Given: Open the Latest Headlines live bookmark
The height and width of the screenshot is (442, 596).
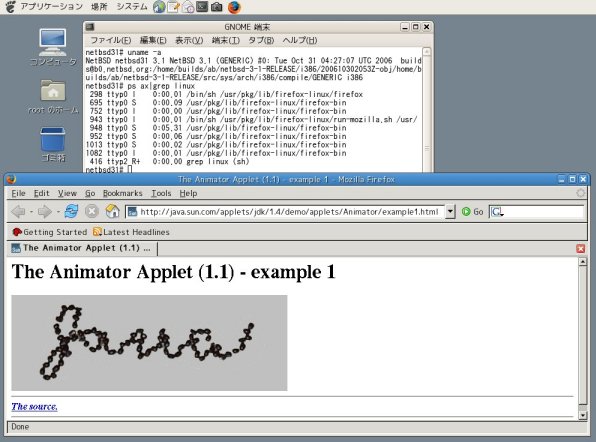Looking at the screenshot, I should coord(131,232).
